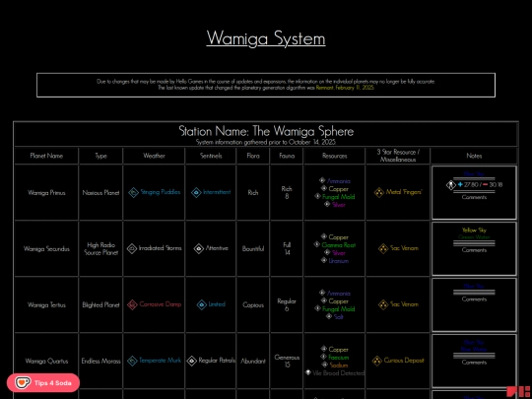Image resolution: width=532 pixels, height=399 pixels.
Task: Click the resource icon next to Sodium
Action: coord(324,365)
